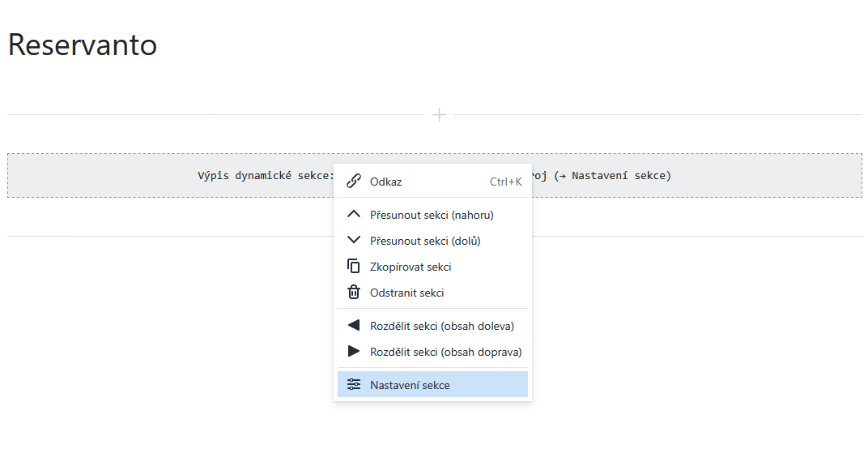Click the Ctrl+K shortcut label

click(505, 182)
